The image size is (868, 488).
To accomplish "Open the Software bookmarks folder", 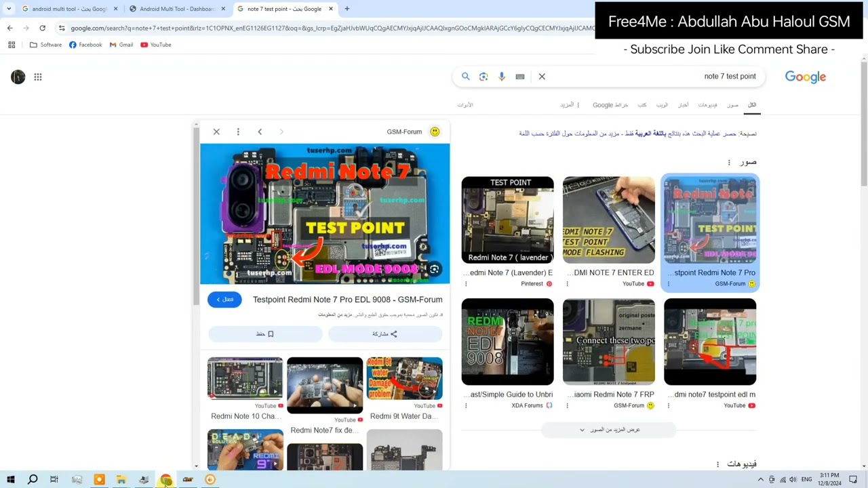I will [x=45, y=45].
